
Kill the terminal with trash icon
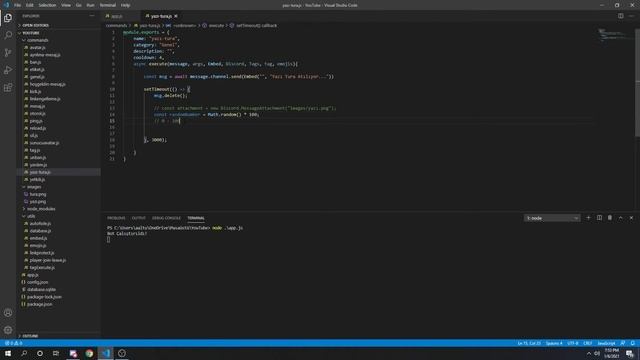[x=610, y=218]
